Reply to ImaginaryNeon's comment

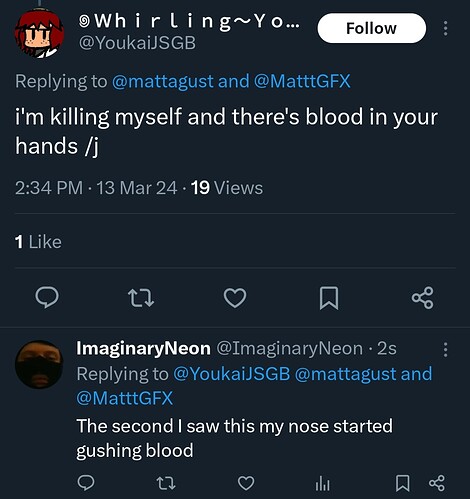86,483
